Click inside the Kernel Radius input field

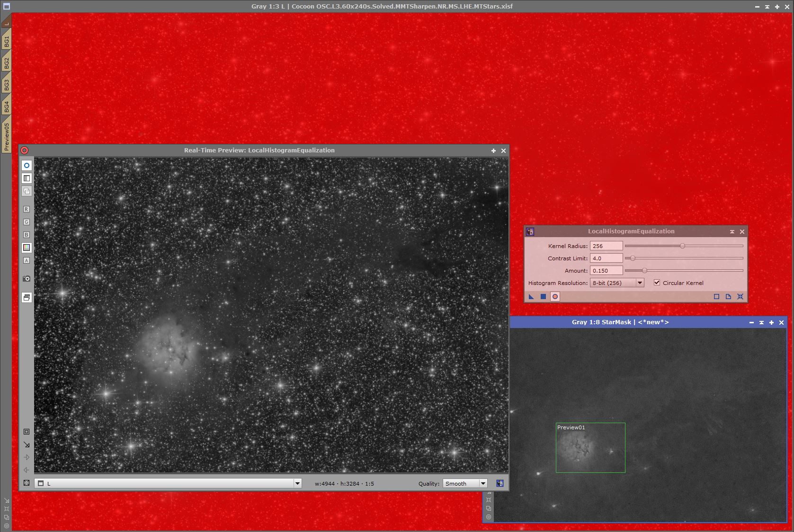(x=607, y=246)
